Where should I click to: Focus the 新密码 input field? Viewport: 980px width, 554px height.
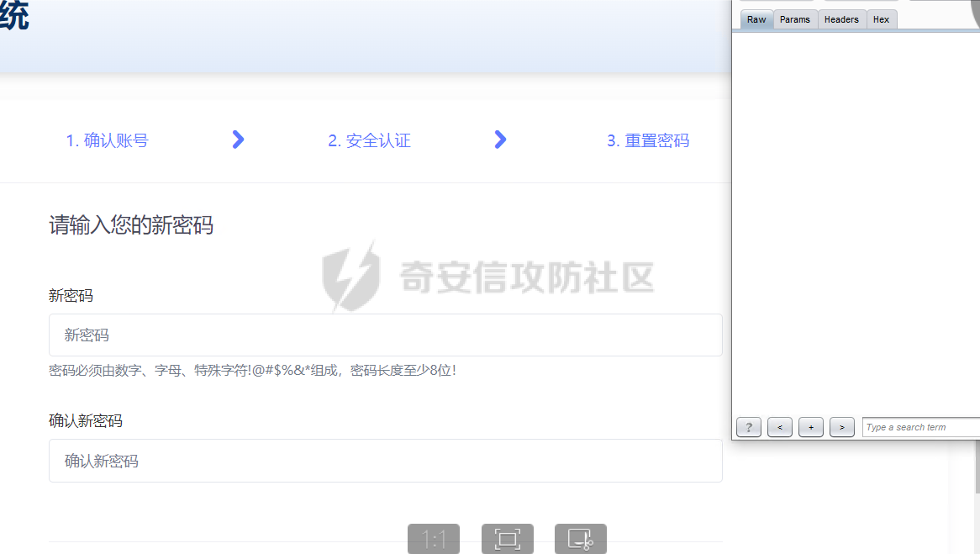pos(385,335)
